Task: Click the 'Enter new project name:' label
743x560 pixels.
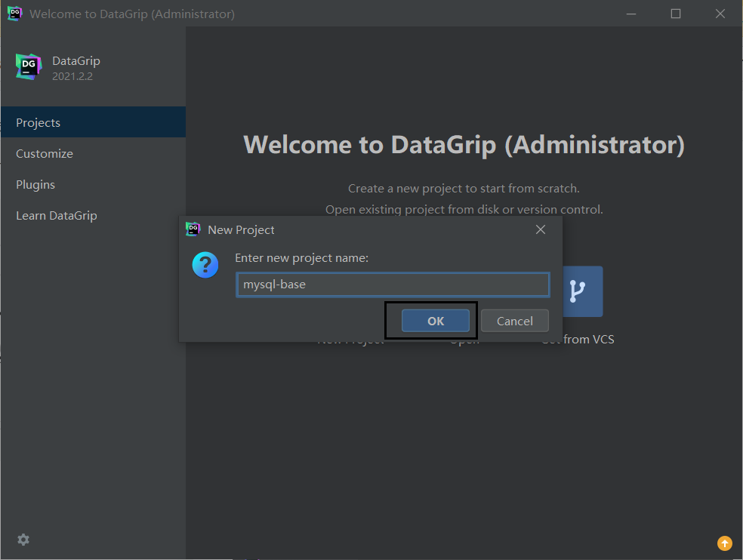Action: [x=301, y=257]
